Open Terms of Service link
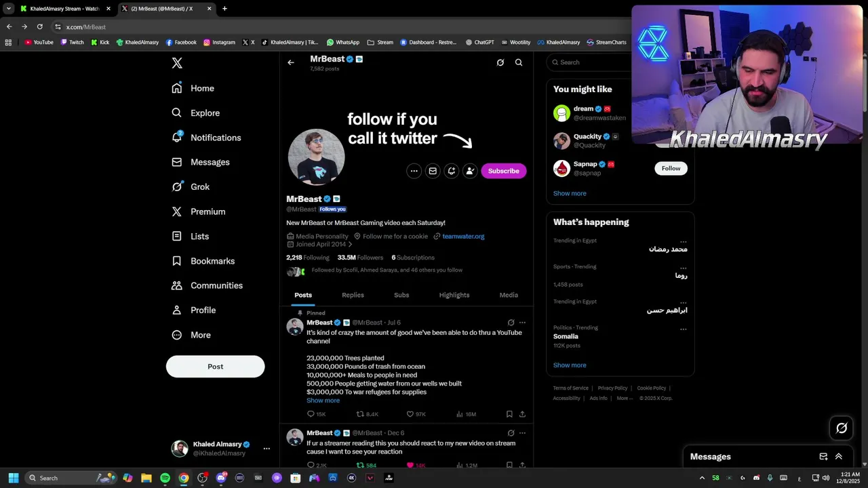Image resolution: width=868 pixels, height=488 pixels. tap(570, 388)
